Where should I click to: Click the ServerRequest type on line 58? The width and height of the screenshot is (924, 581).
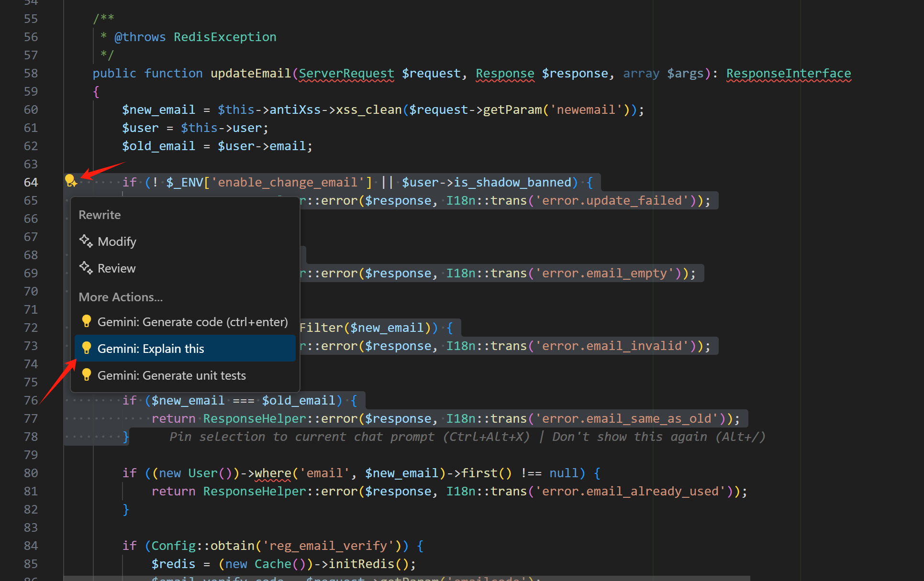coord(346,73)
